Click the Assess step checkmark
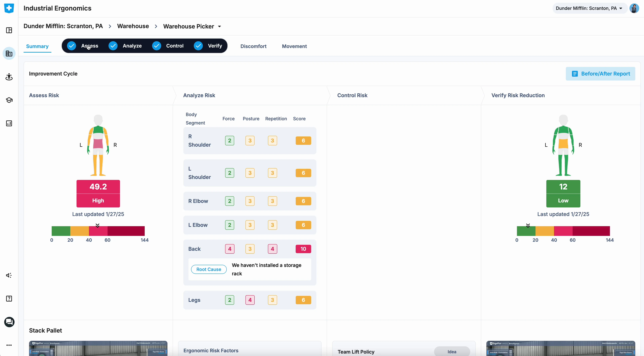This screenshot has width=644, height=356. (x=71, y=46)
